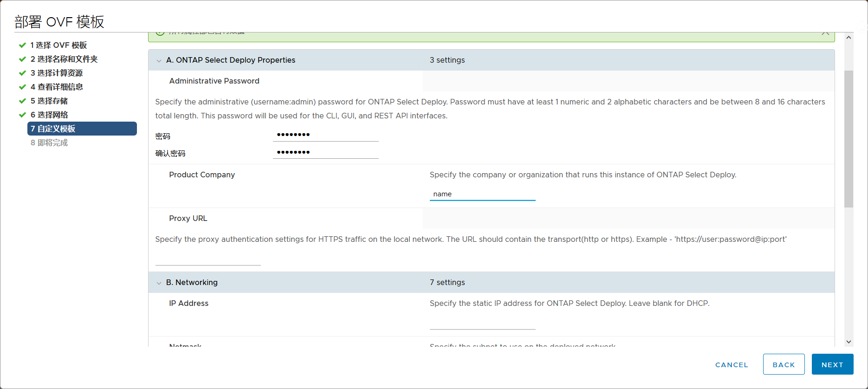The height and width of the screenshot is (389, 868).
Task: Collapse the ONTAP Select Deploy Properties section
Action: (x=159, y=61)
